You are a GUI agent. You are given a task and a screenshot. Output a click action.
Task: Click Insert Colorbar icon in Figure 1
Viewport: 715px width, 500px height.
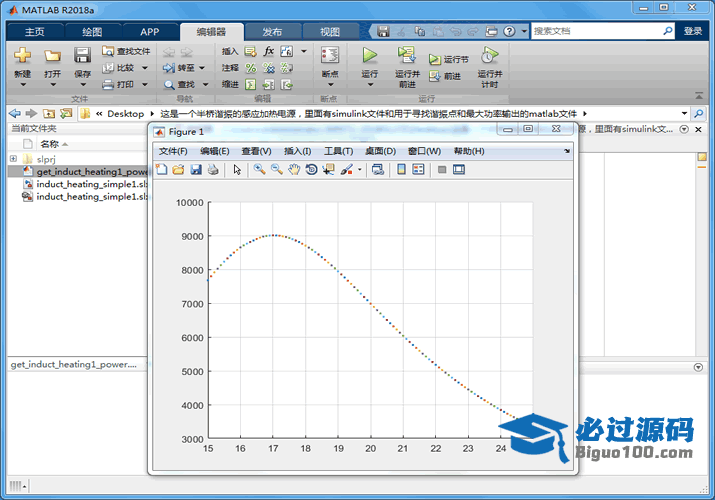[401, 170]
